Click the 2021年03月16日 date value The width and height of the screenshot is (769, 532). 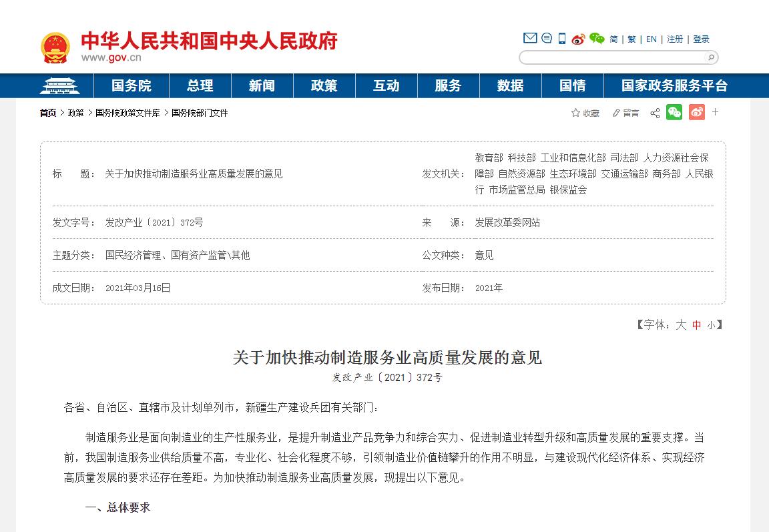(x=138, y=288)
